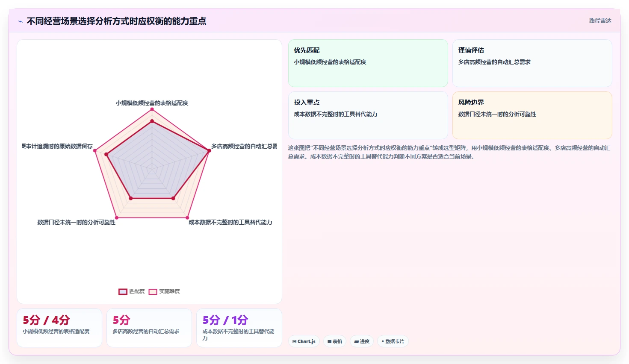
Task: Select the Chart.js tag chip
Action: [304, 341]
